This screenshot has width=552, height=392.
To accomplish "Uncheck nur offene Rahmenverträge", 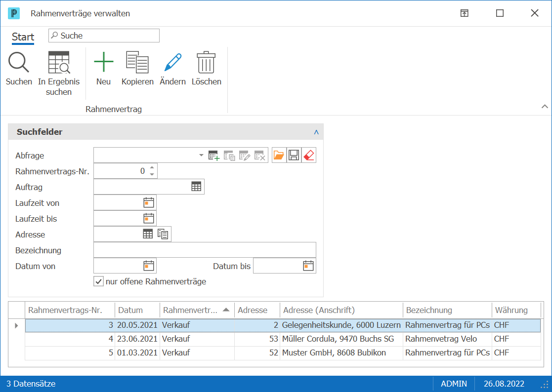I will pos(98,281).
